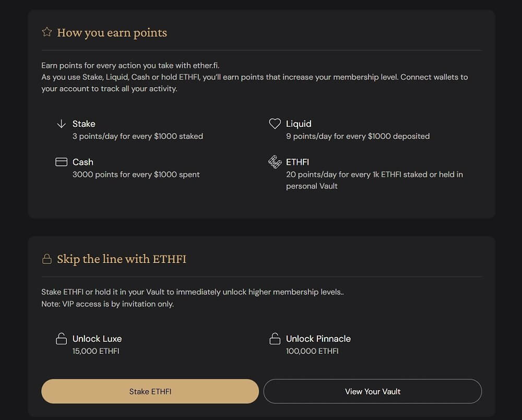Screen dimensions: 522x420
Task: Click the ETHFI token logo icon
Action: pos(275,162)
